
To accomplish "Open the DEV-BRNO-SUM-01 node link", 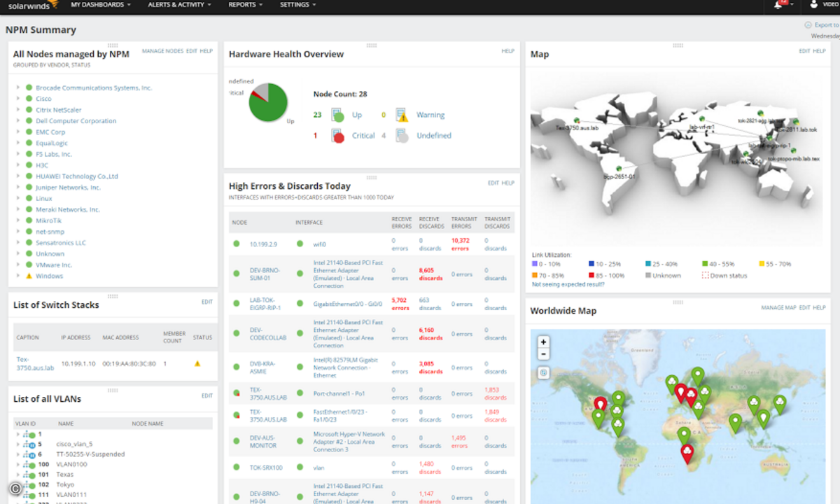I will 266,274.
